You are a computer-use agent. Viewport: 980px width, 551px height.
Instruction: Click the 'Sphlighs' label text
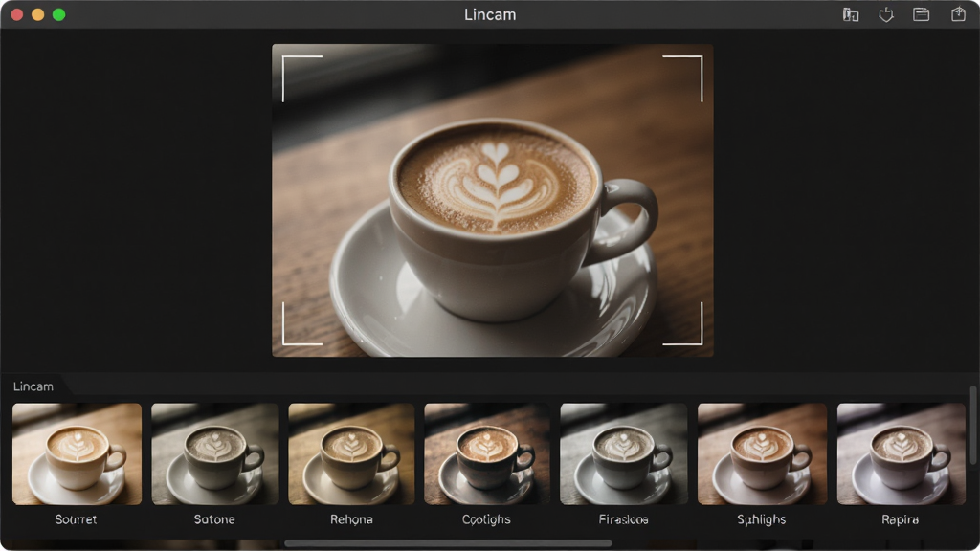point(761,519)
